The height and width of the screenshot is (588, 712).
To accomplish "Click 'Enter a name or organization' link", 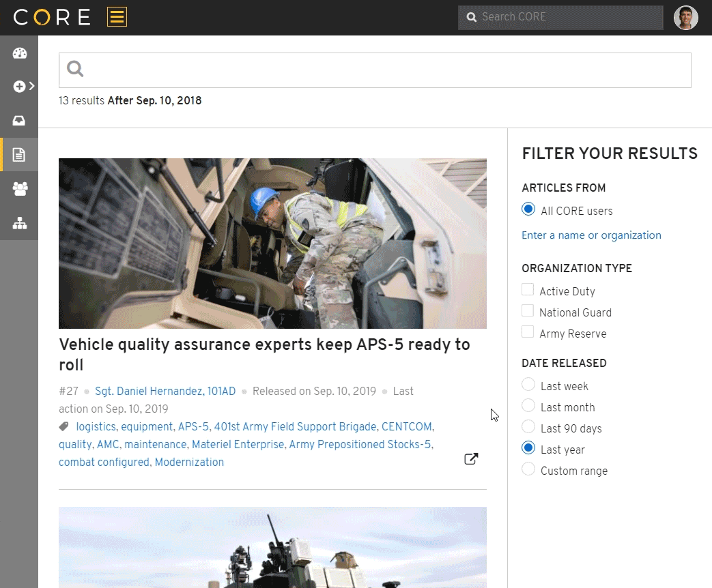I will coord(591,235).
